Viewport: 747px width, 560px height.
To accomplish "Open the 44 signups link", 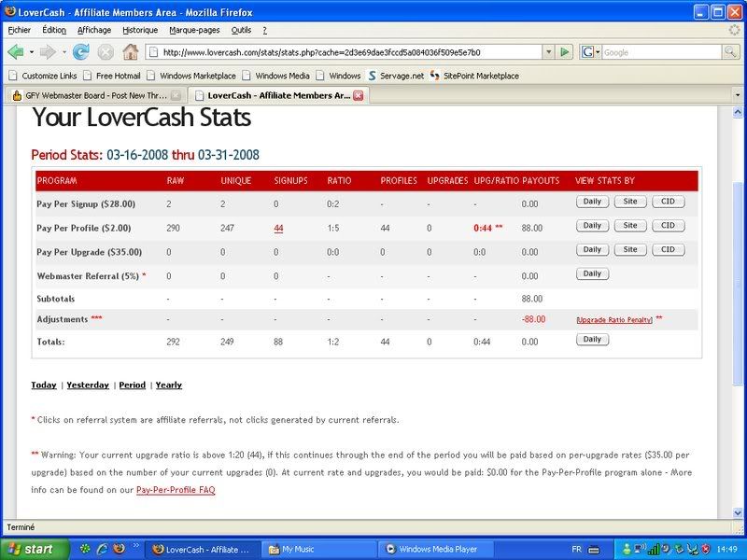I will (x=278, y=228).
